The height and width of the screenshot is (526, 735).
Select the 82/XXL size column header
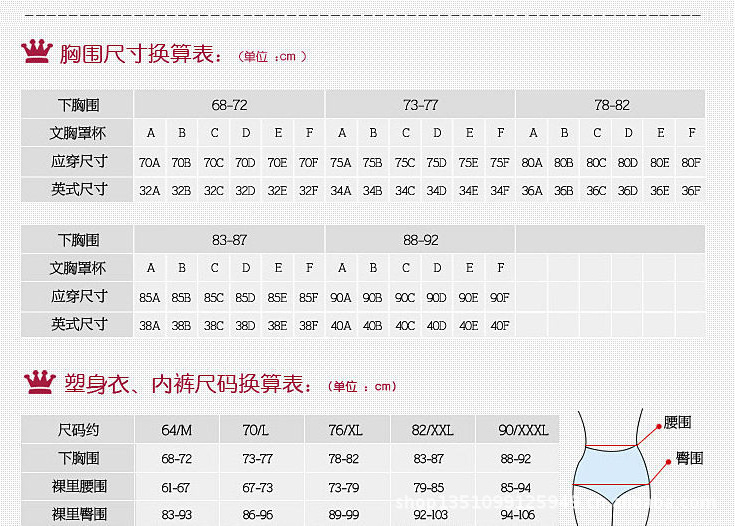coord(432,430)
